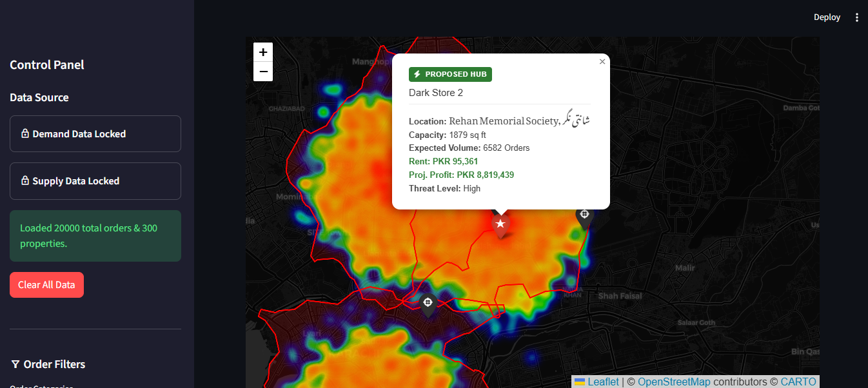Click the lightning bolt in Proposed Hub badge
The height and width of the screenshot is (388, 868).
[x=417, y=74]
